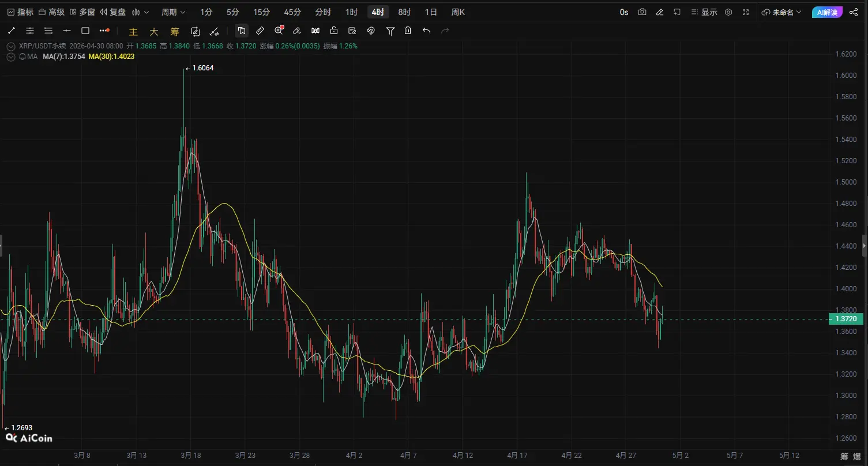The height and width of the screenshot is (466, 868).
Task: Select the 15分 timeframe tab
Action: pyautogui.click(x=261, y=12)
